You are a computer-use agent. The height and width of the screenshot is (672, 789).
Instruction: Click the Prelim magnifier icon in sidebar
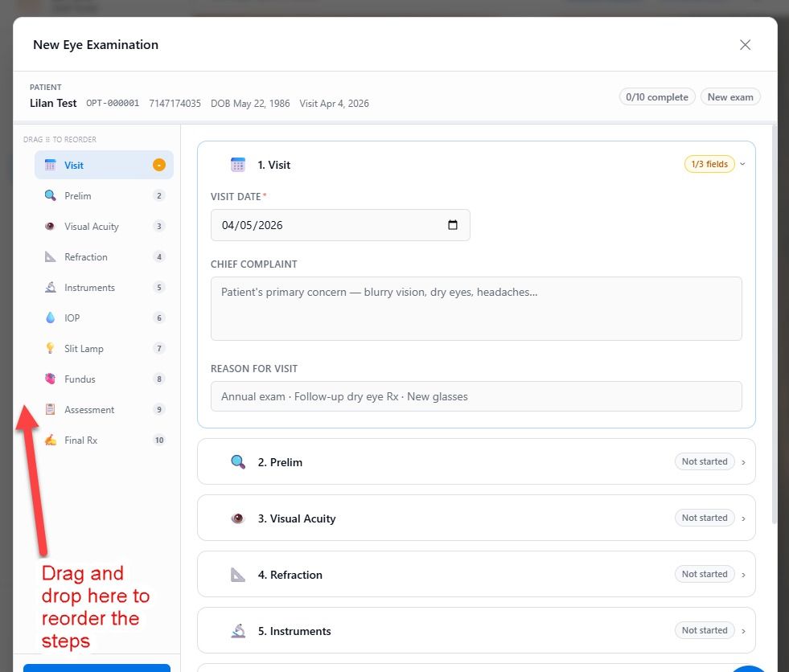click(51, 196)
